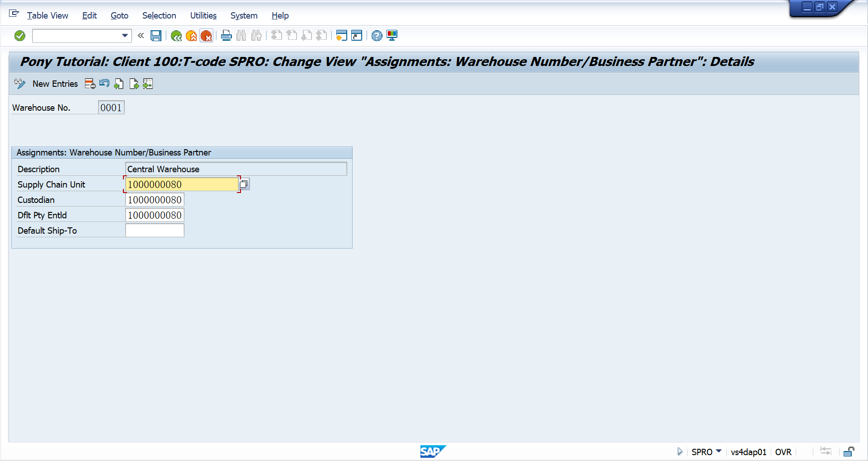
Task: Click the Back (green arrow) icon
Action: [x=176, y=36]
